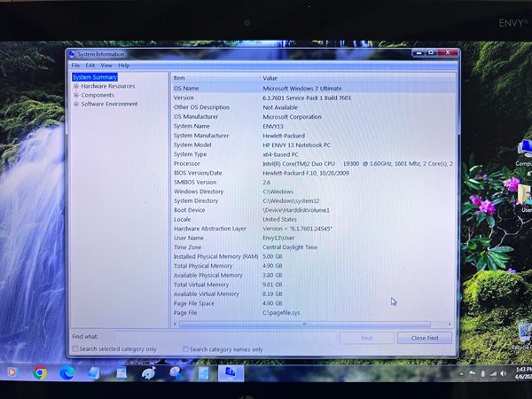Click the taskbar clock showing 1:43 PM
Image resolution: width=532 pixels, height=399 pixels.
tap(523, 373)
